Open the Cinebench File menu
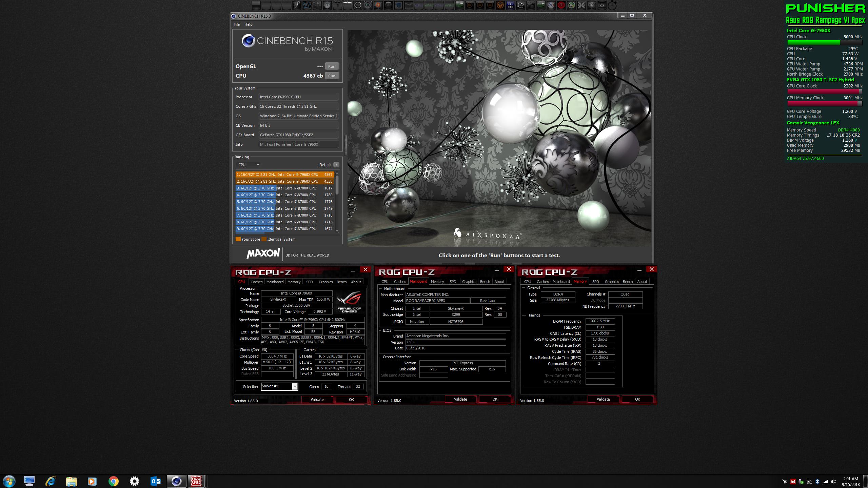 point(237,24)
